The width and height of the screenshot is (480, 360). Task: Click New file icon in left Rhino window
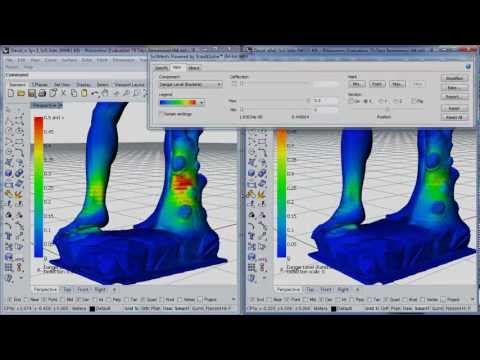coord(11,93)
